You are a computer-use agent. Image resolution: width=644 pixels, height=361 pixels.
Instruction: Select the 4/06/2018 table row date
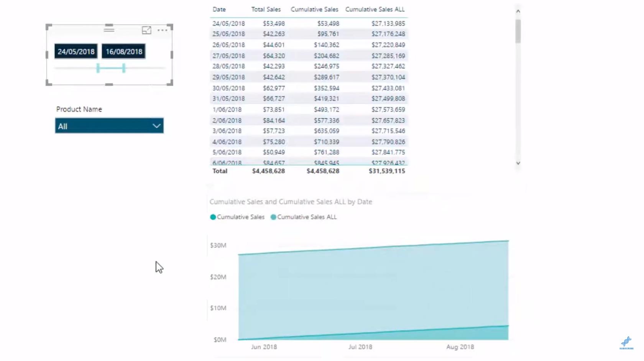227,142
